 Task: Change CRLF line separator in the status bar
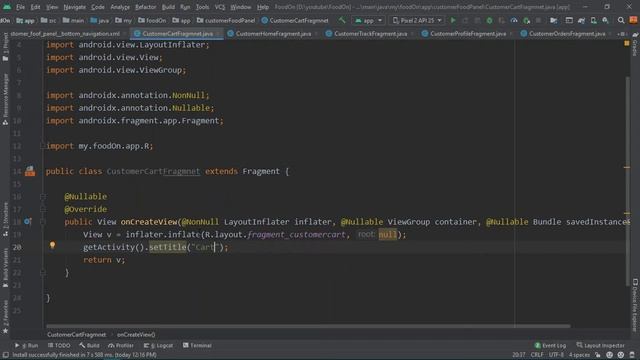pos(537,355)
